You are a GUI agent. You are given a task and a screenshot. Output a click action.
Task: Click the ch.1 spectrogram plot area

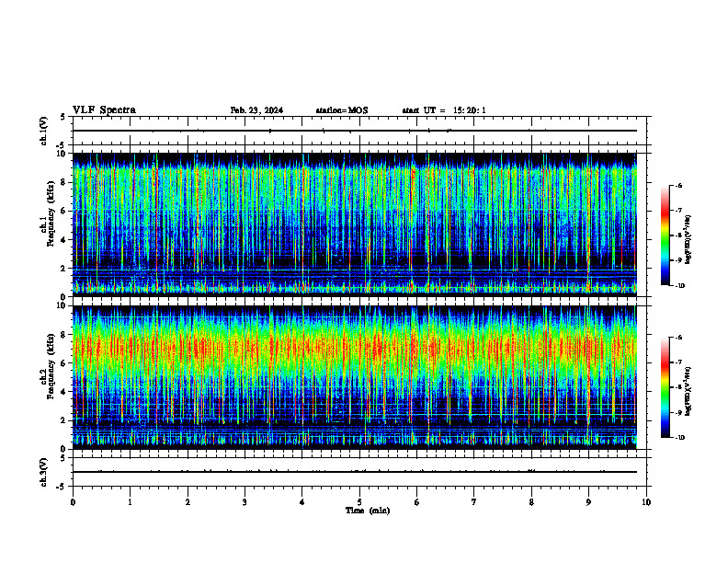tap(354, 224)
